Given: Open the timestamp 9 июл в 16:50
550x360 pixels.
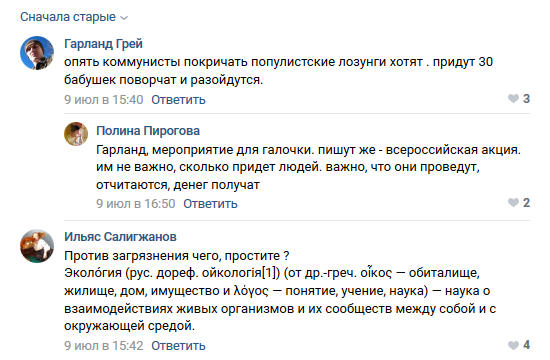Looking at the screenshot, I should 136,204.
